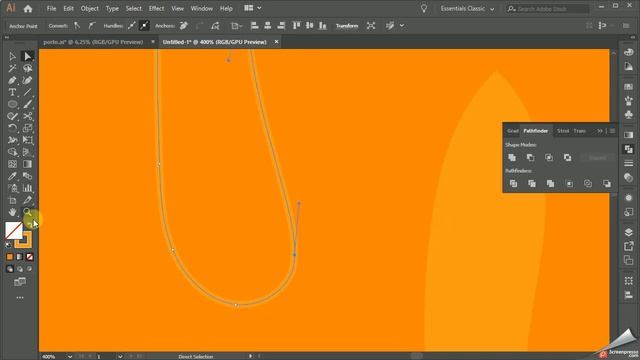640x360 pixels.
Task: Click Remove selected anchor points icon
Action: 184,26
